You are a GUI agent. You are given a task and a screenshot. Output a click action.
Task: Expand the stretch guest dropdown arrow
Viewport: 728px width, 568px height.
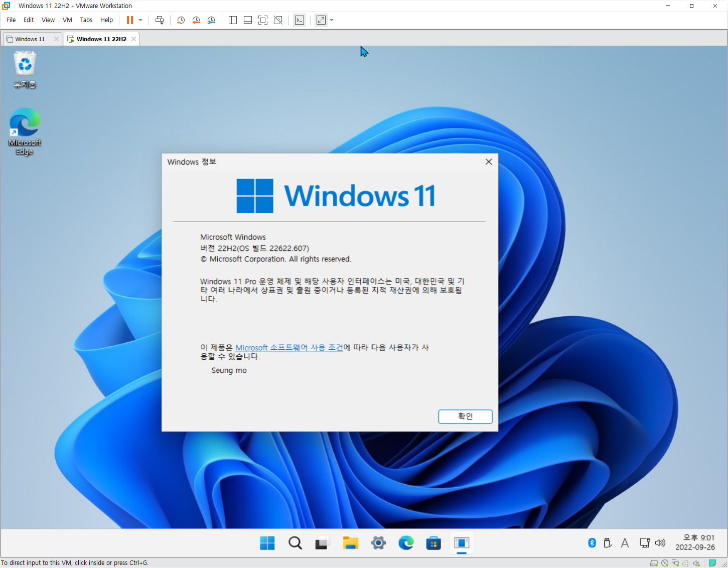tap(332, 20)
